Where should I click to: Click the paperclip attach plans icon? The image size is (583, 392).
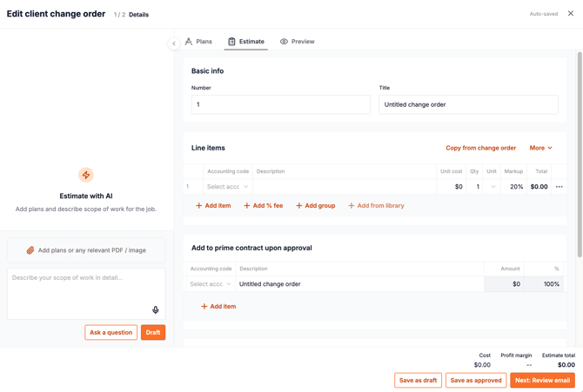(30, 250)
